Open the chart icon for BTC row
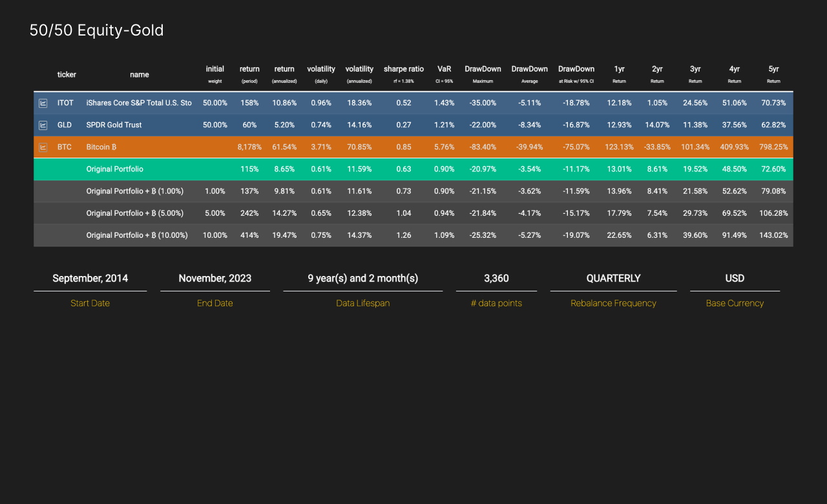The height and width of the screenshot is (504, 827). [x=43, y=147]
